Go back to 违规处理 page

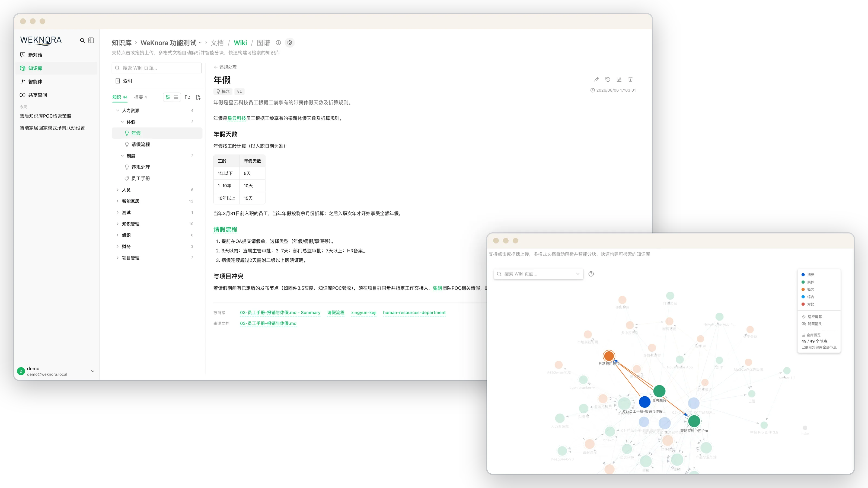pos(225,67)
